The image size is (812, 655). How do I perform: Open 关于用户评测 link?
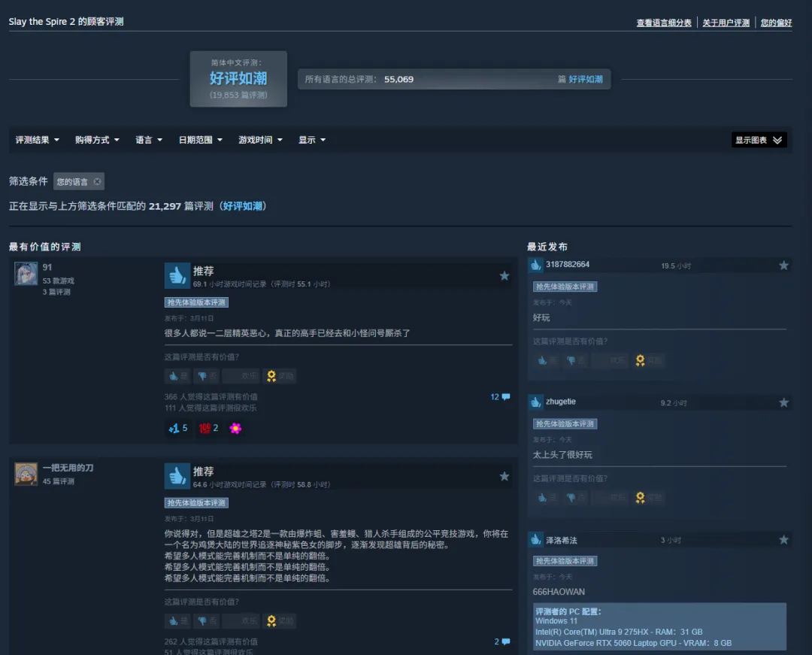(x=726, y=23)
